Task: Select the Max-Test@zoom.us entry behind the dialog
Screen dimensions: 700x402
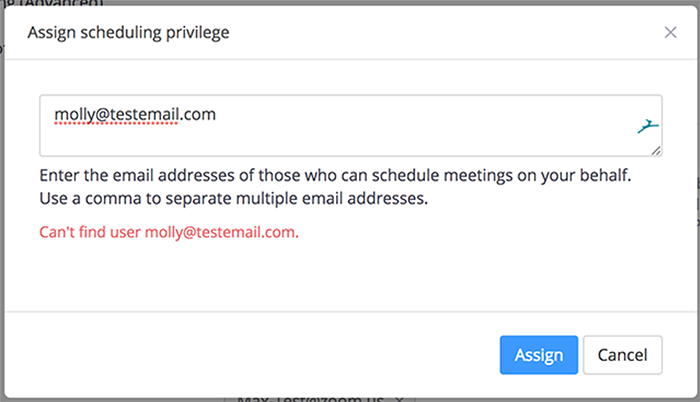Action: [x=305, y=398]
